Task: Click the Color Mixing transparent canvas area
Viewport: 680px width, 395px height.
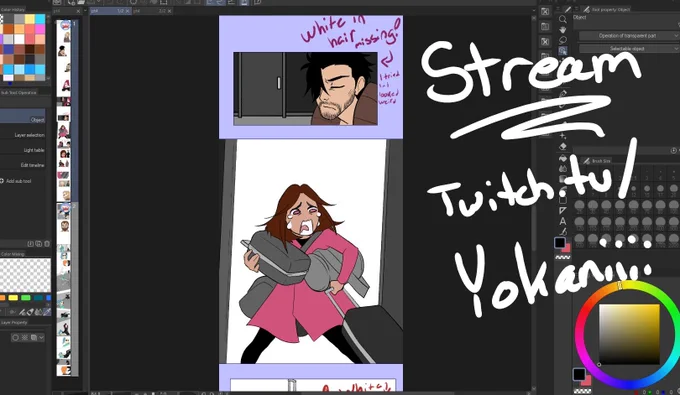Action: coord(25,275)
